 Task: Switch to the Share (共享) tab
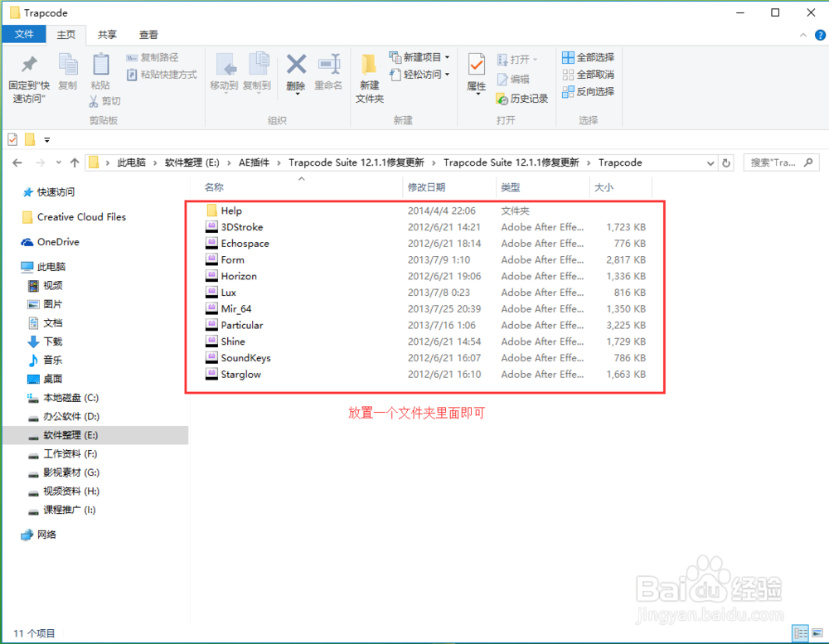[x=107, y=34]
